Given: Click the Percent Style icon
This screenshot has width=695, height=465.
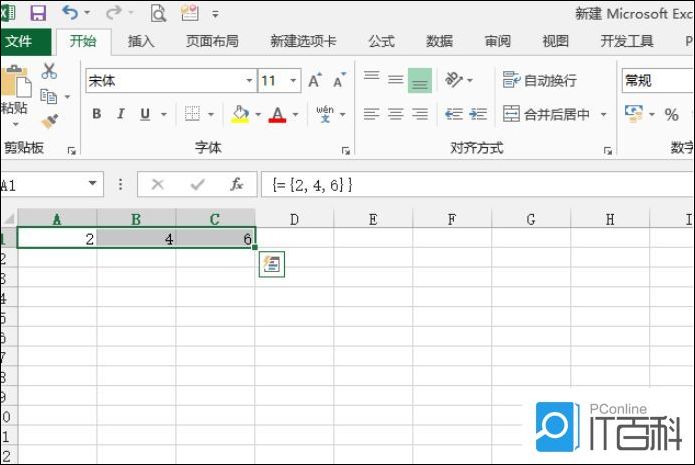Looking at the screenshot, I should point(672,115).
